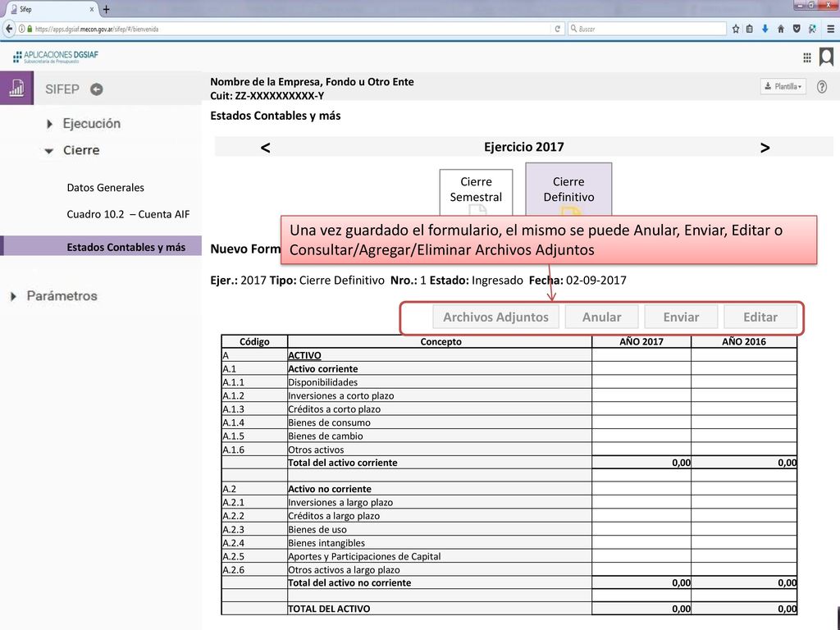Click Activo no corriente heading row

click(x=509, y=489)
